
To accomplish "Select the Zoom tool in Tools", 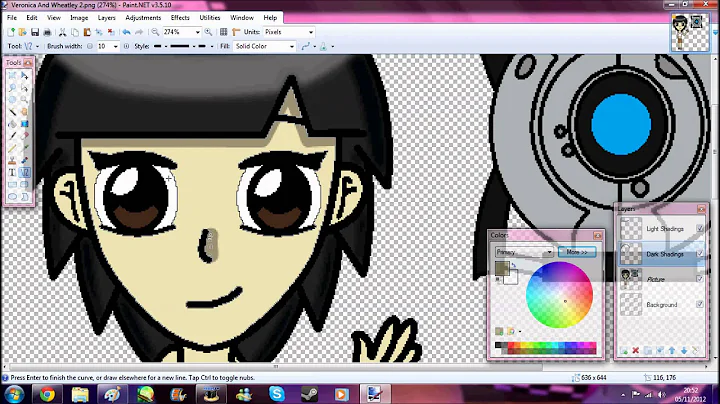I will coord(24,99).
